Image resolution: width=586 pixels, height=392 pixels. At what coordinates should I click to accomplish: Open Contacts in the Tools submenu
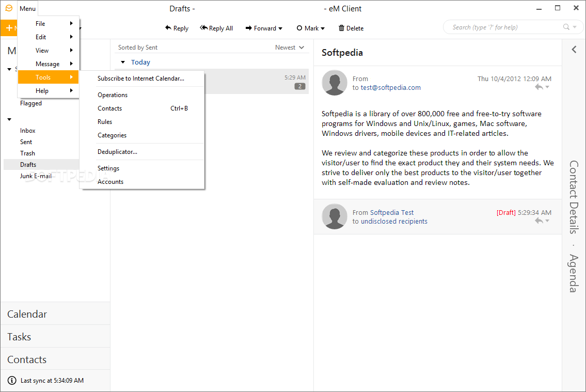point(142,108)
